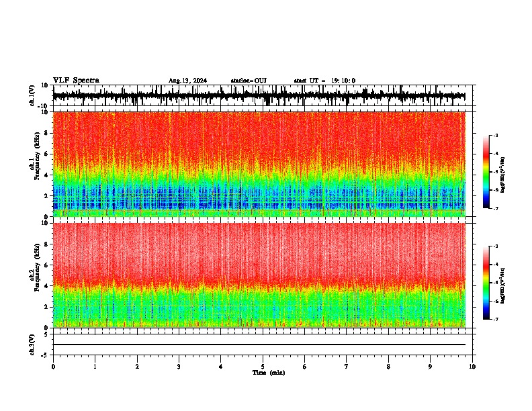Click time axis tick label "10"
Image resolution: width=532 pixels, height=411 pixels.
pyautogui.click(x=472, y=367)
